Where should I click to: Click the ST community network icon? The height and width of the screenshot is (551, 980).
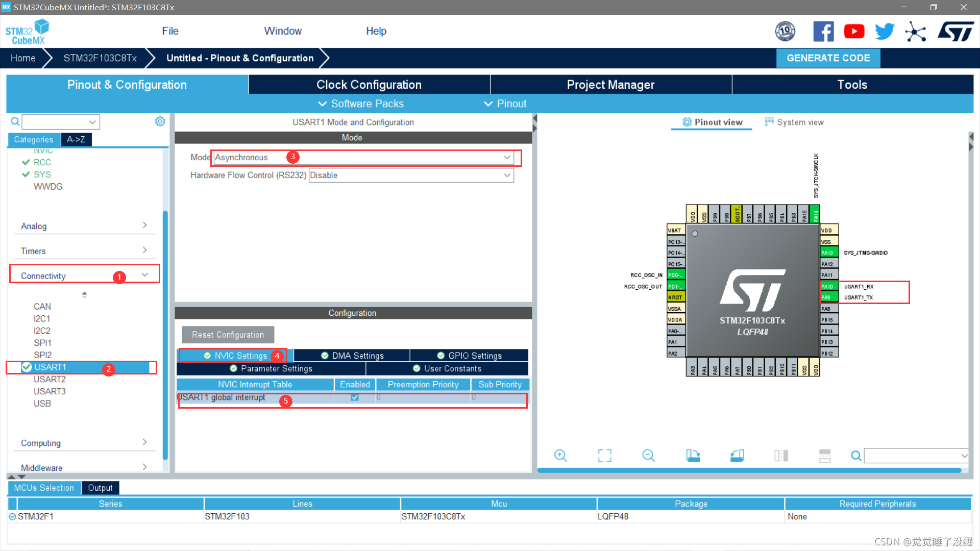tap(915, 32)
